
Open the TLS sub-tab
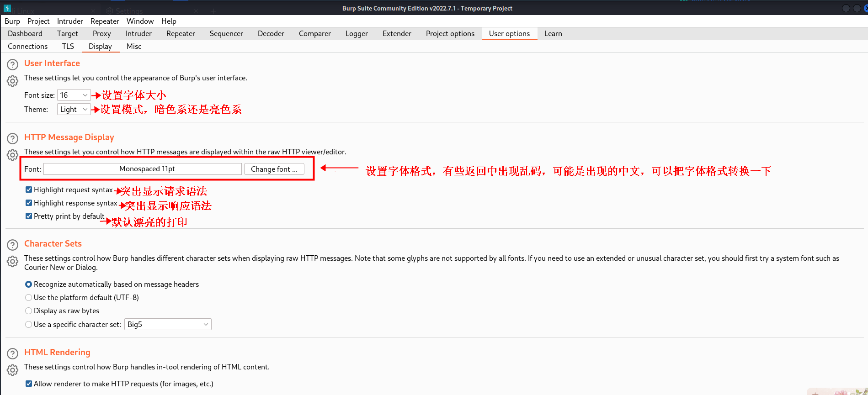point(68,46)
